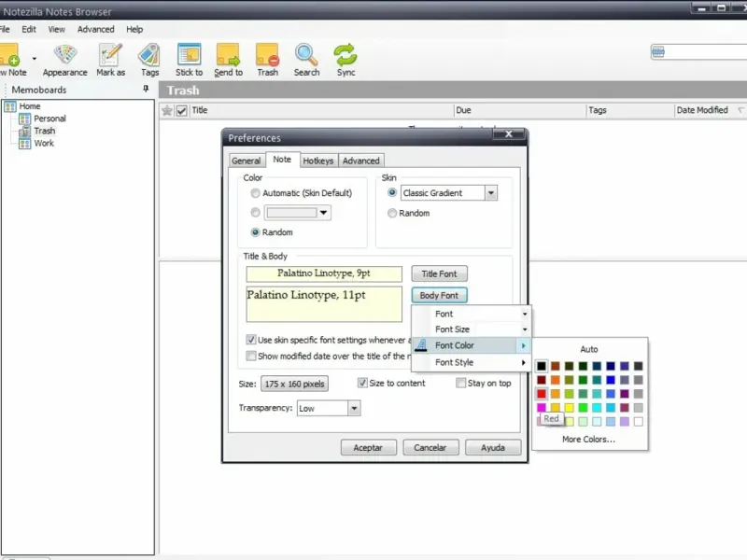Toggle Use skin specific font settings checkbox
The image size is (747, 560).
point(251,340)
